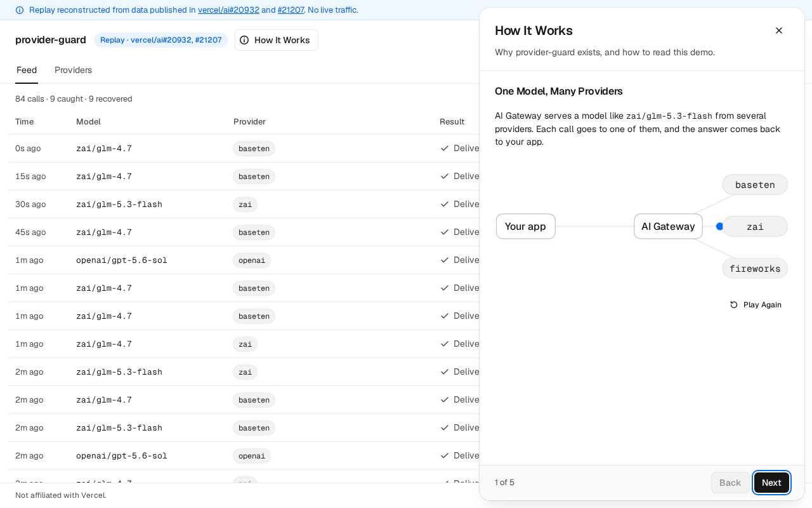Screen dimensions: 812x508
Task: Click openai/gpt-5.6-sol in the 2m ago row
Action: click(x=122, y=456)
